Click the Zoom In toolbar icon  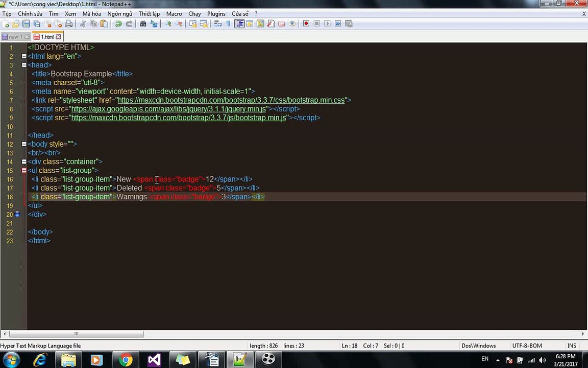pos(168,24)
